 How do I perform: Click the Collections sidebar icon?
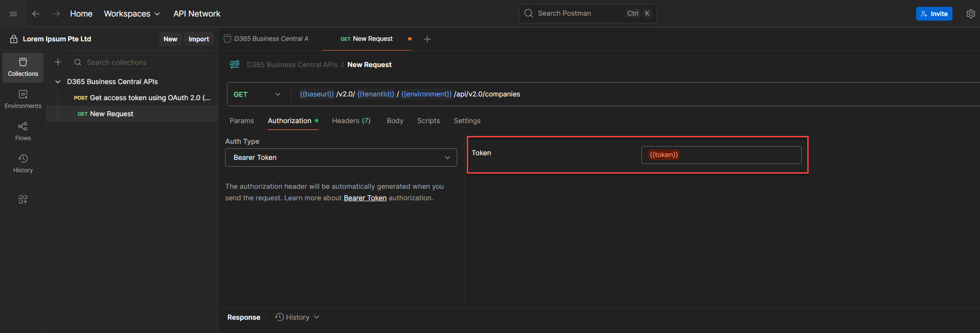(23, 68)
